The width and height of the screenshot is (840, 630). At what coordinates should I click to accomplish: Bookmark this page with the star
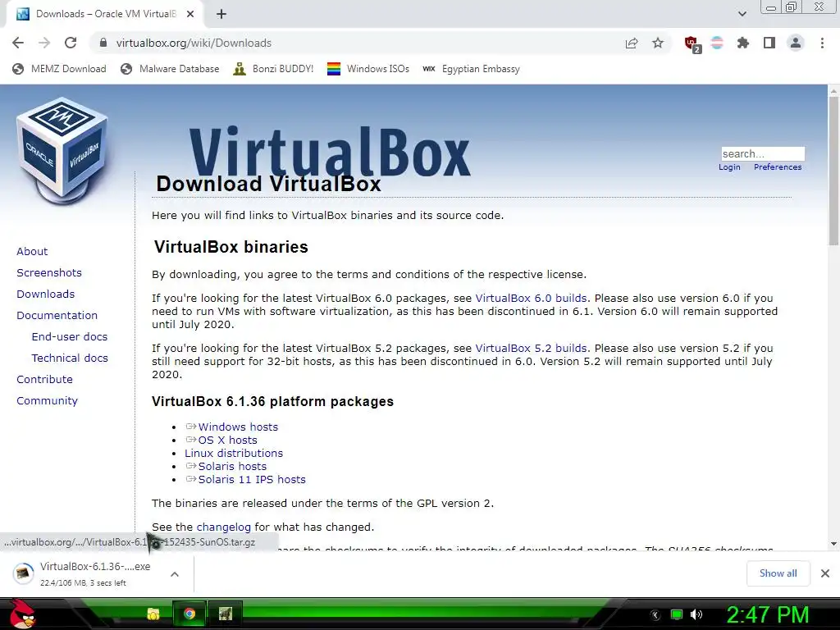pos(658,43)
